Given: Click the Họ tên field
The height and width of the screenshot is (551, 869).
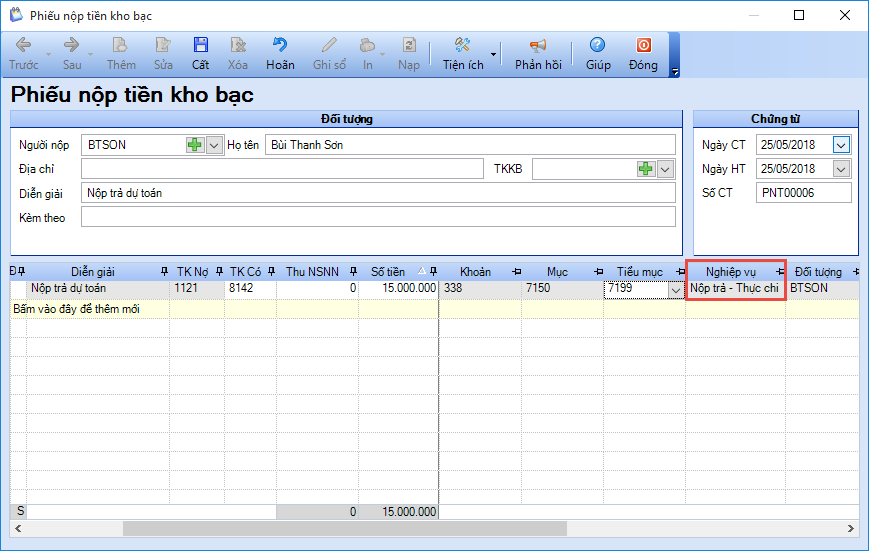Looking at the screenshot, I should tap(470, 145).
